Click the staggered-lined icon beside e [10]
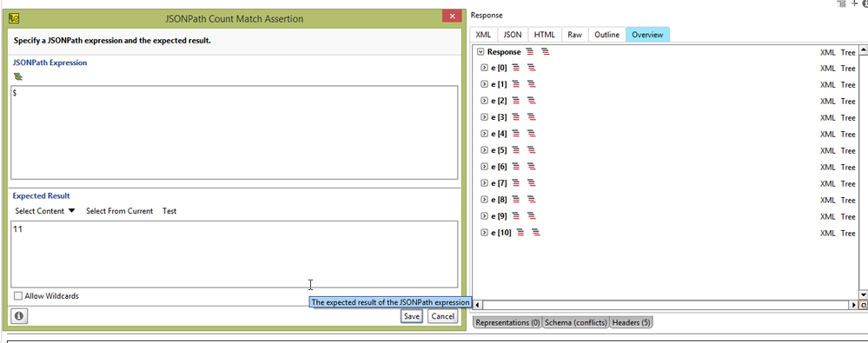 coord(536,233)
